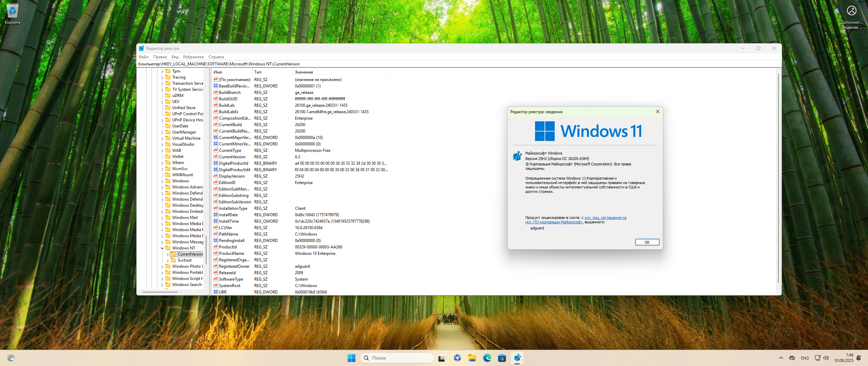The image size is (868, 366).
Task: Open the ENG language indicator
Action: pos(805,358)
